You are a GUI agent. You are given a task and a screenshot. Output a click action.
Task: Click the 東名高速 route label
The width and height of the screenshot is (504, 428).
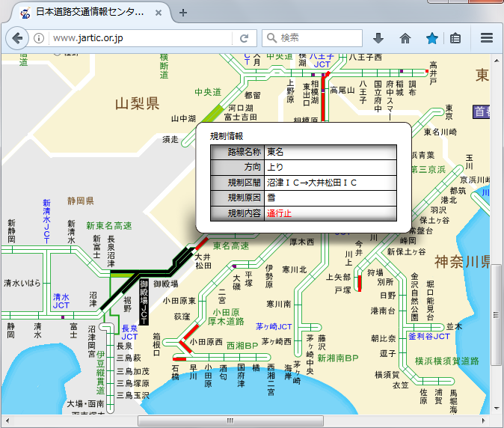point(231,246)
